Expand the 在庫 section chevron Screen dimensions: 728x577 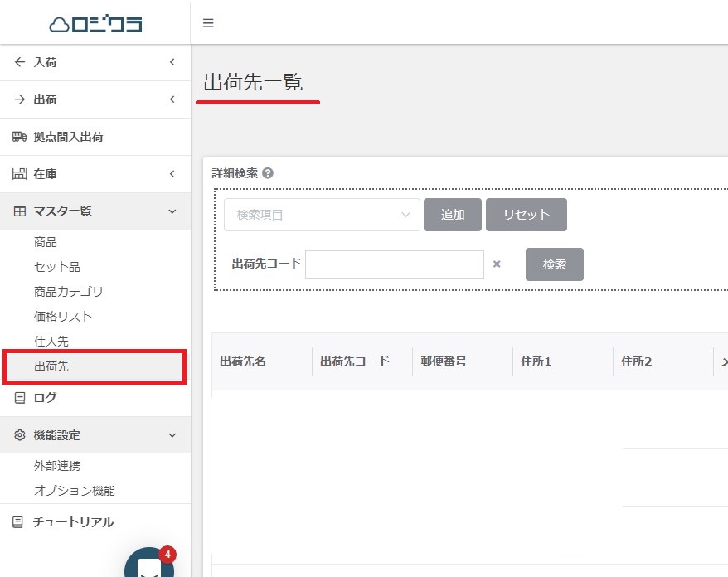[x=172, y=174]
